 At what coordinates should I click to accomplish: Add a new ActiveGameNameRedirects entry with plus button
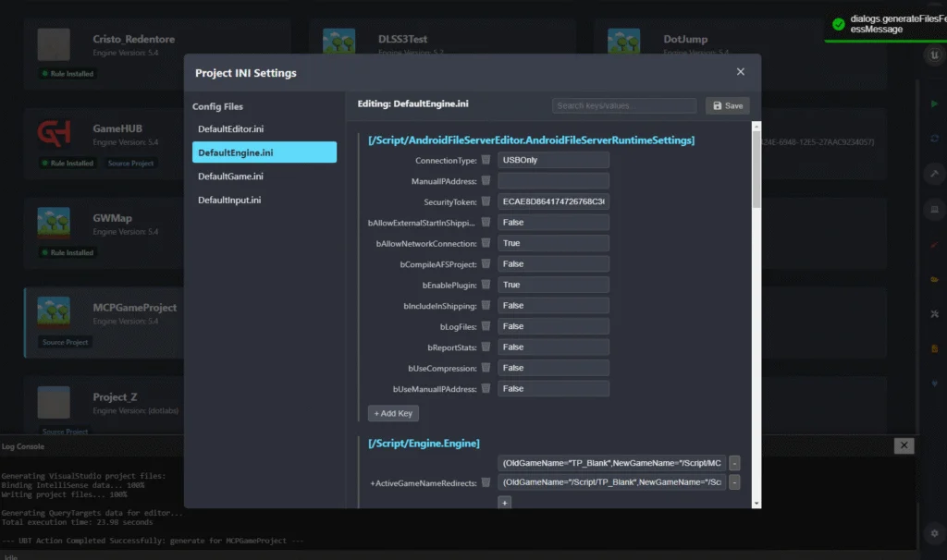pyautogui.click(x=504, y=503)
